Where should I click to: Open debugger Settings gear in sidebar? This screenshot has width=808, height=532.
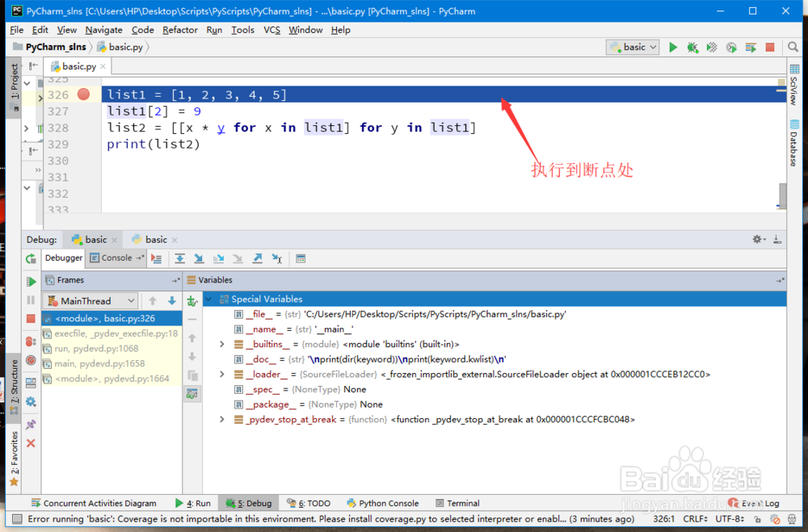point(31,402)
